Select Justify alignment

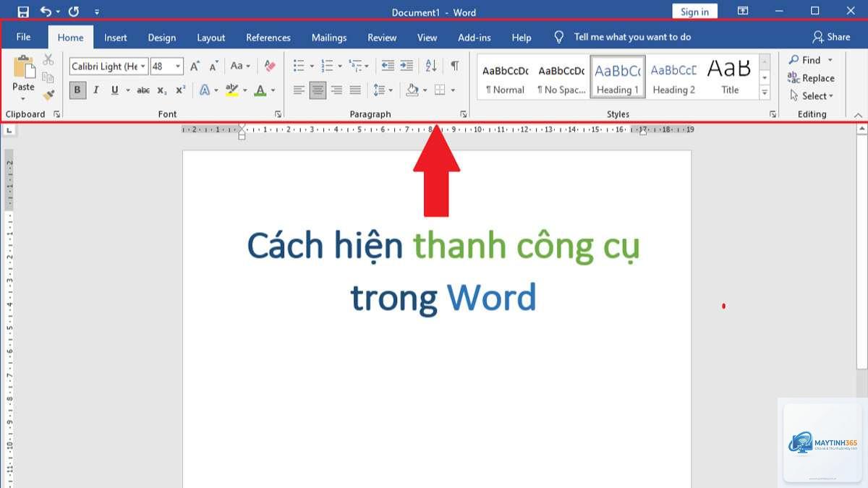coord(355,90)
